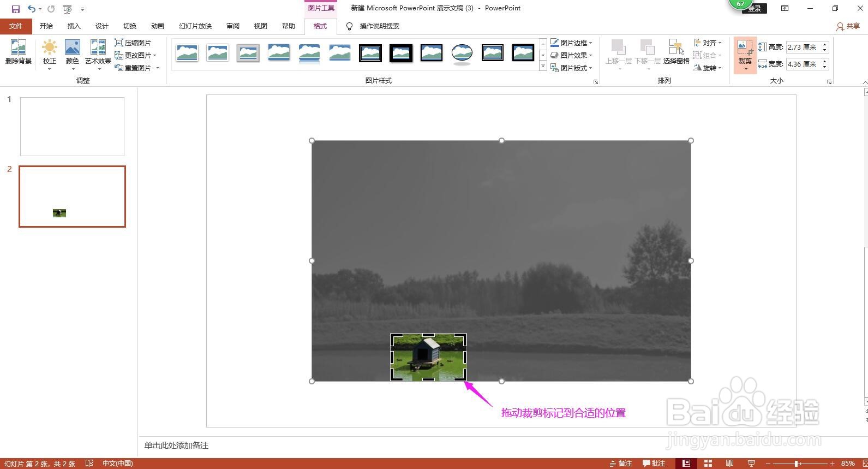868x469 pixels.
Task: Switch to the 视图 View tab
Action: tap(261, 26)
